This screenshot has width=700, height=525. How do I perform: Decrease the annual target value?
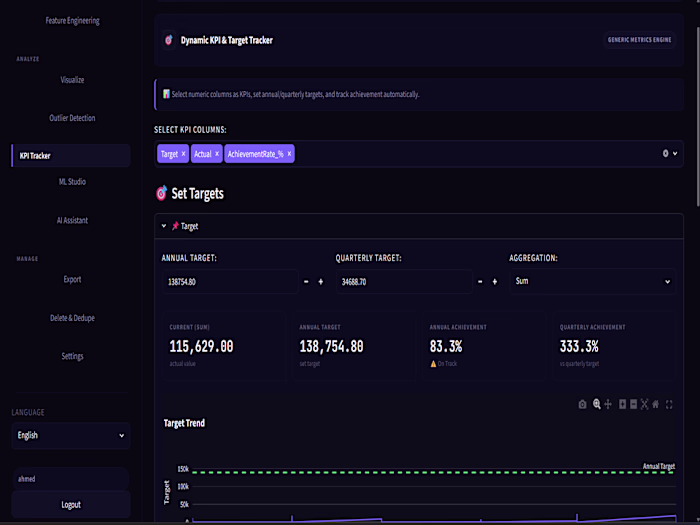[x=306, y=282]
